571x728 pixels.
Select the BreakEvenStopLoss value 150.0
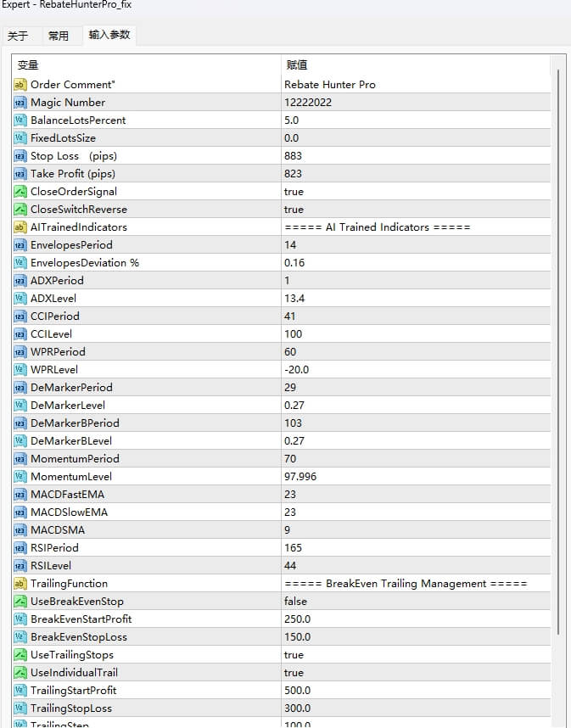click(x=297, y=637)
